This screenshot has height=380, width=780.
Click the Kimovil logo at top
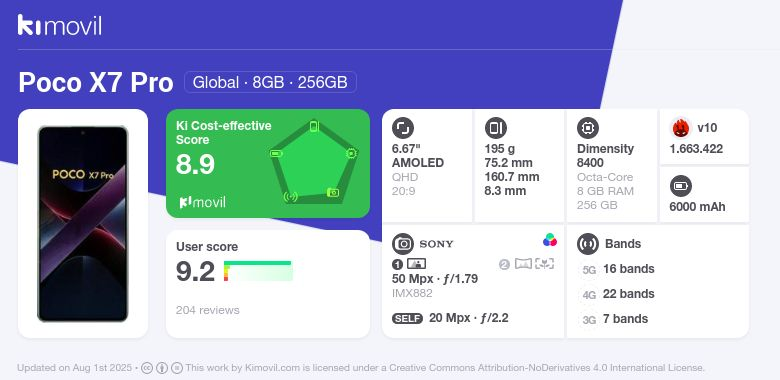60,25
